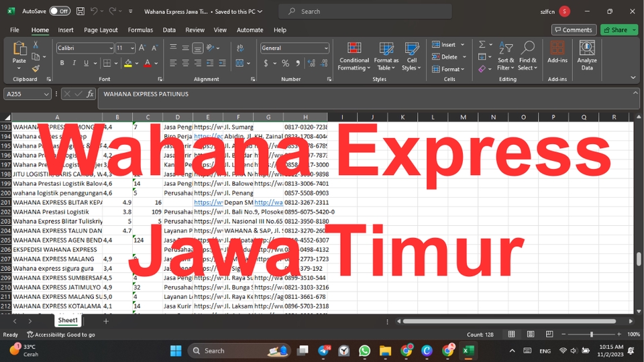Click the Orientation icon
This screenshot has height=362, width=644.
tap(210, 48)
